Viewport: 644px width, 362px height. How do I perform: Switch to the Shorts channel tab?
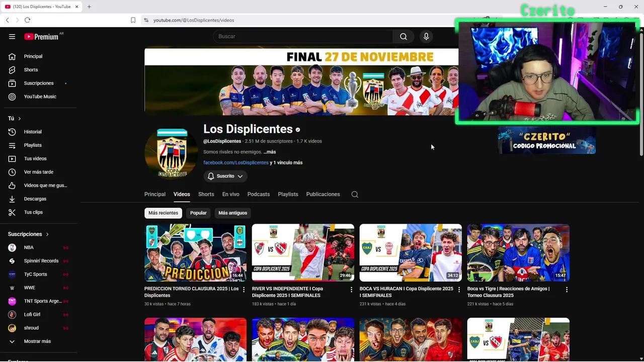206,194
